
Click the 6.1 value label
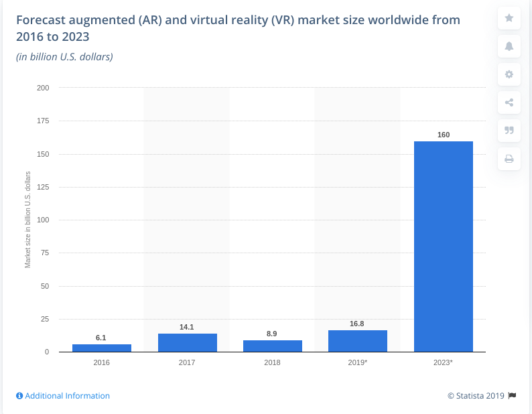pos(101,338)
